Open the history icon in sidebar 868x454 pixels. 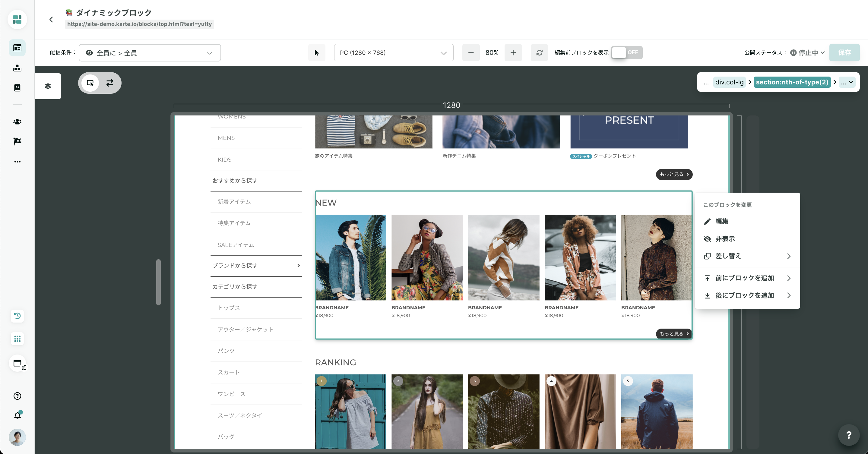click(x=17, y=316)
